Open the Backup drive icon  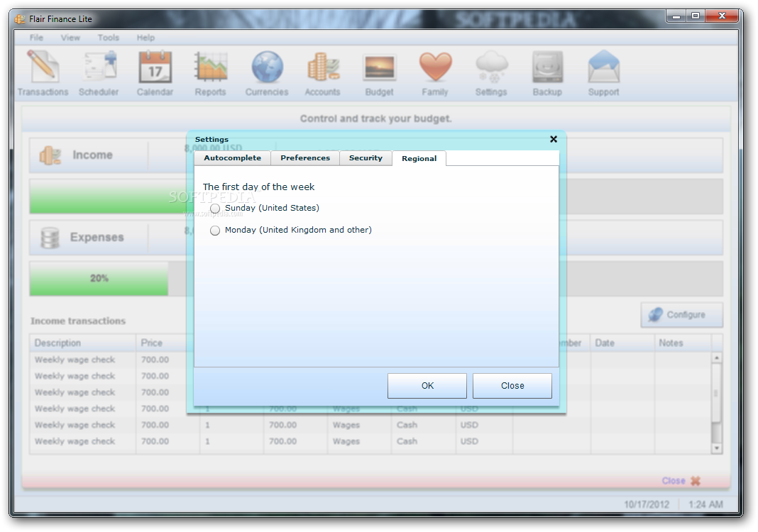pos(547,74)
